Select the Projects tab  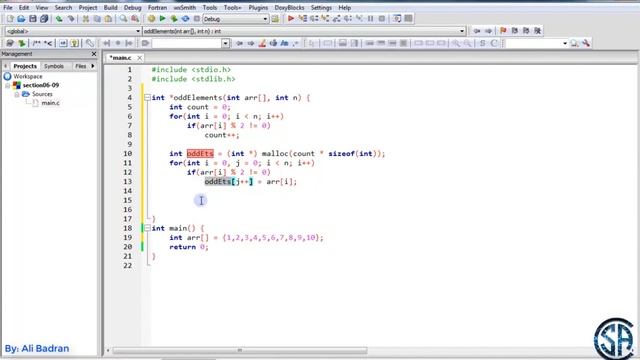pos(25,66)
